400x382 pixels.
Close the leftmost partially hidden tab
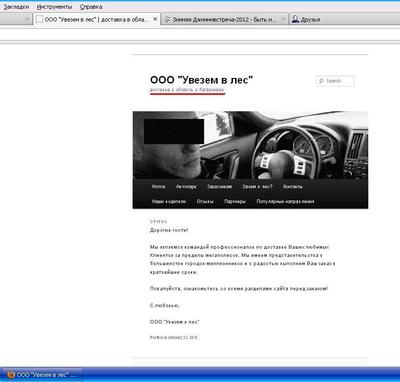point(27,19)
